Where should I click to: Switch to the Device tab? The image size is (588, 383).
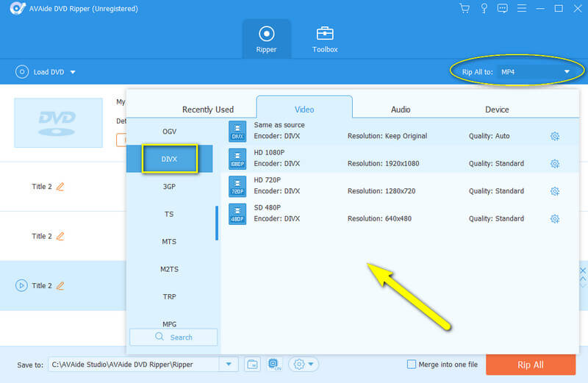(x=497, y=110)
